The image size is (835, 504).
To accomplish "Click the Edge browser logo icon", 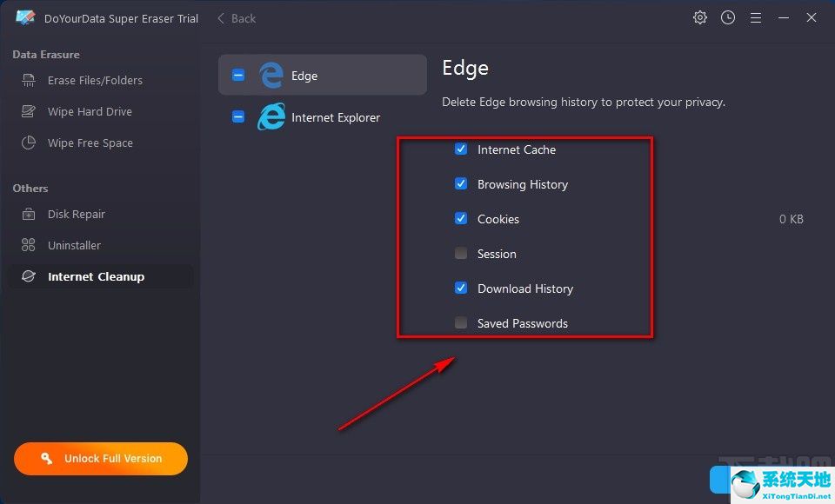I will click(271, 75).
